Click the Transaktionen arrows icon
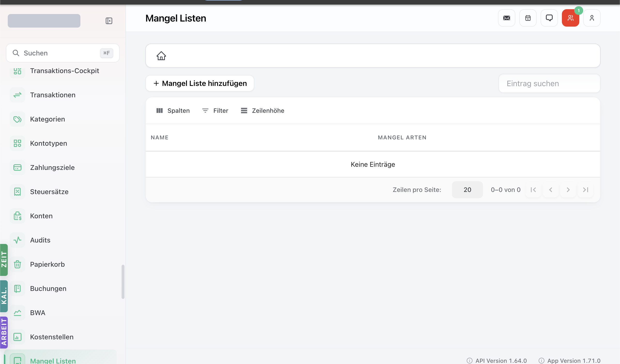The width and height of the screenshot is (620, 364). click(17, 95)
